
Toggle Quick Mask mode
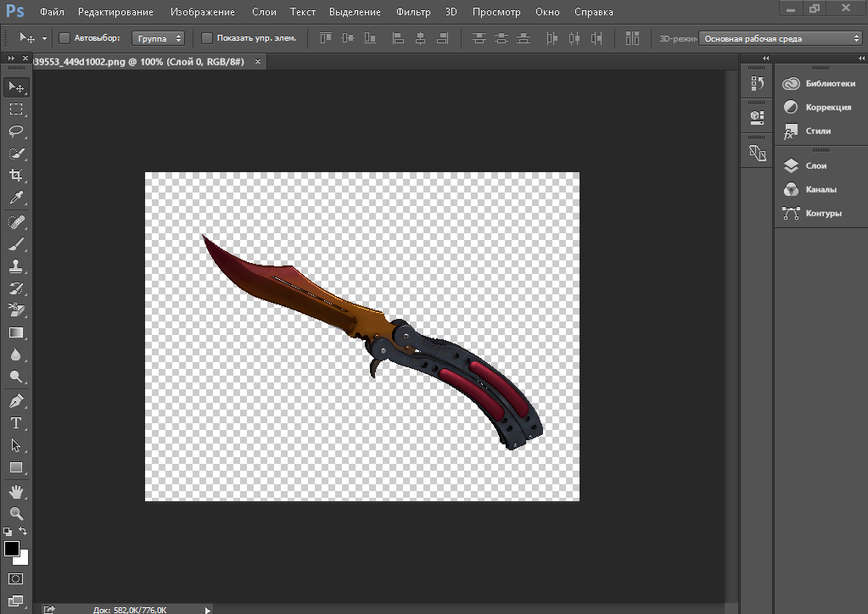click(16, 578)
